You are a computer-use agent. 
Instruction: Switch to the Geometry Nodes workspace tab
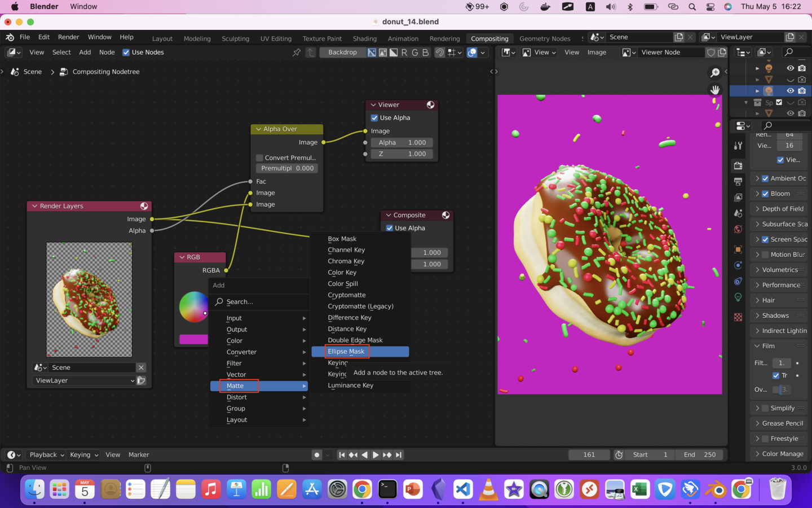pos(545,38)
